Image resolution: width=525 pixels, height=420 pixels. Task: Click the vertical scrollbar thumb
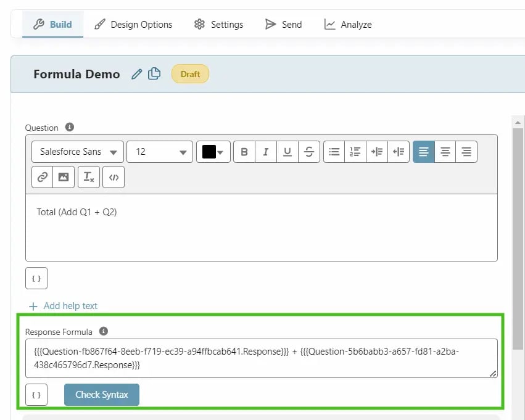coord(518,239)
